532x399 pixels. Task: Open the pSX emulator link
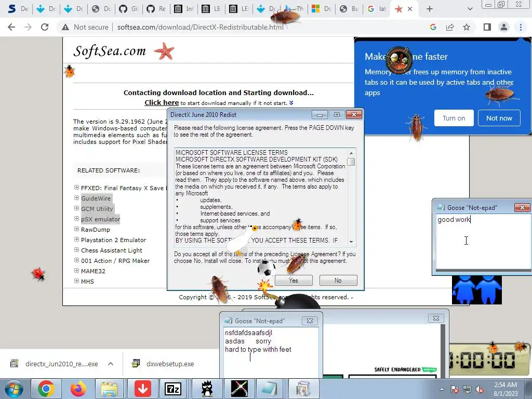pos(100,219)
